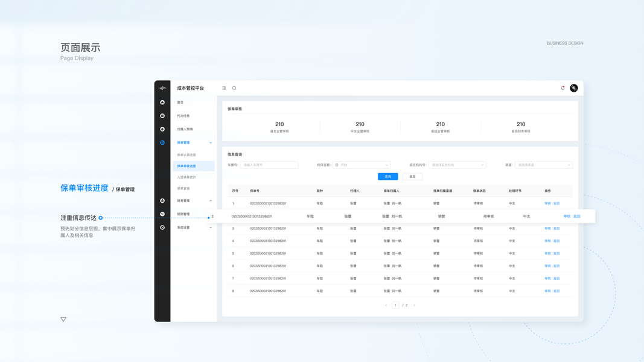Click 发回 link in row 1
644x362 pixels.
pos(556,203)
